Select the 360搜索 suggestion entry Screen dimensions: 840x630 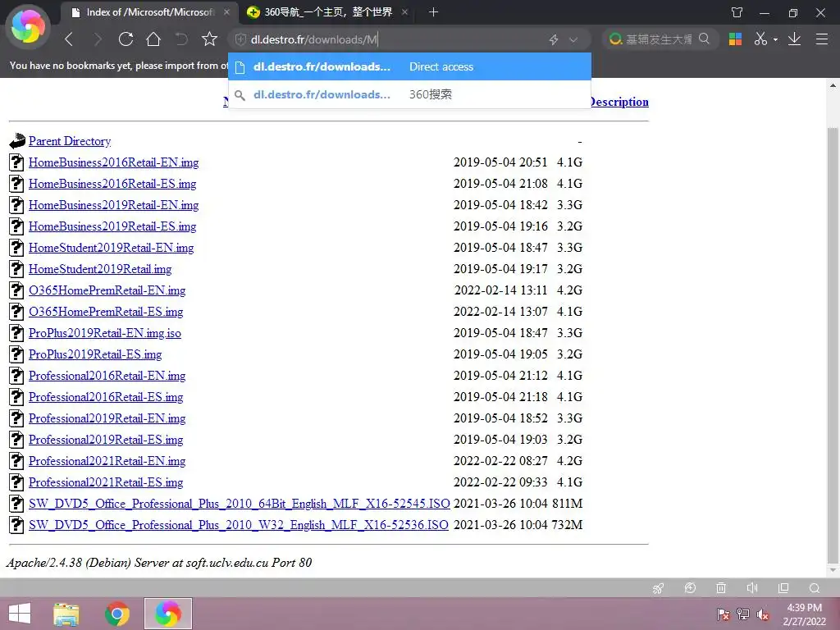click(x=410, y=94)
